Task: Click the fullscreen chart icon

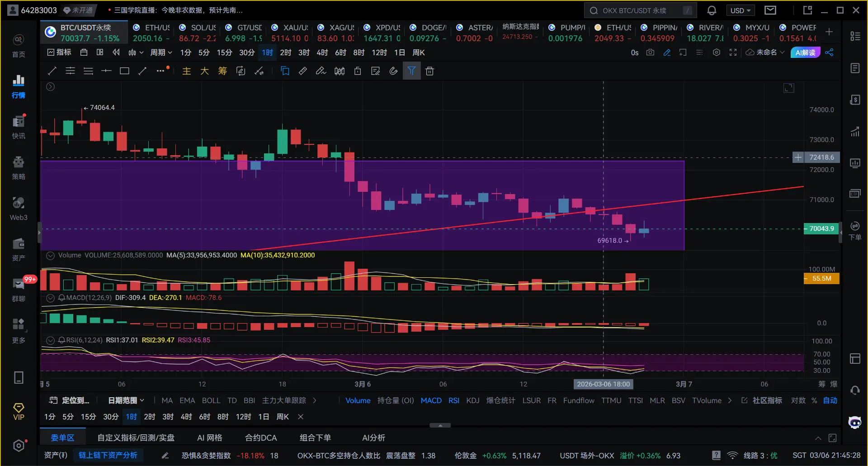Action: pyautogui.click(x=733, y=52)
